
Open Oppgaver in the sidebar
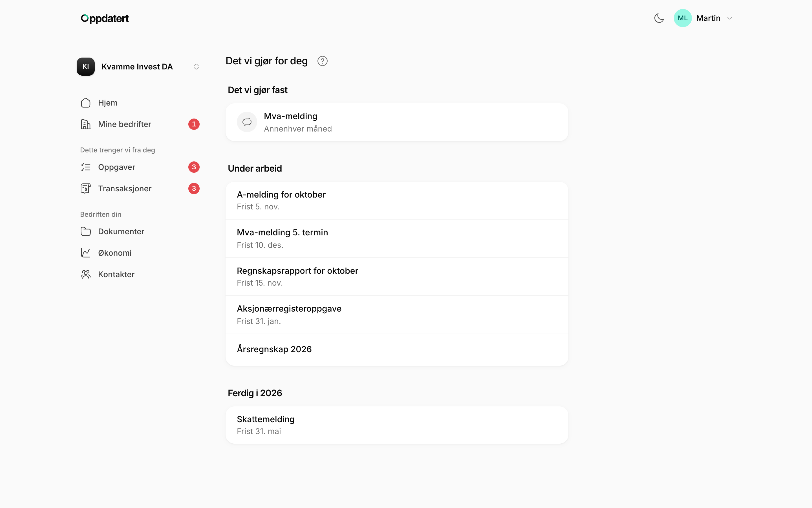tap(140, 167)
